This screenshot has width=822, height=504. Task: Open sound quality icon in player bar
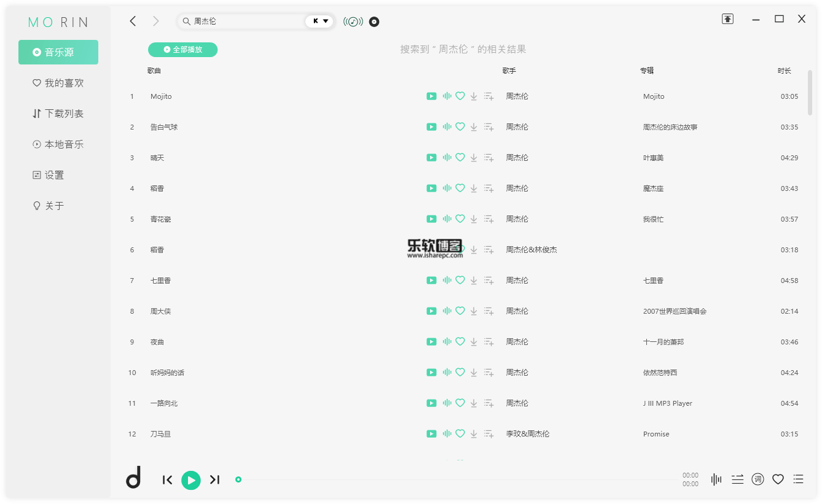click(x=716, y=479)
